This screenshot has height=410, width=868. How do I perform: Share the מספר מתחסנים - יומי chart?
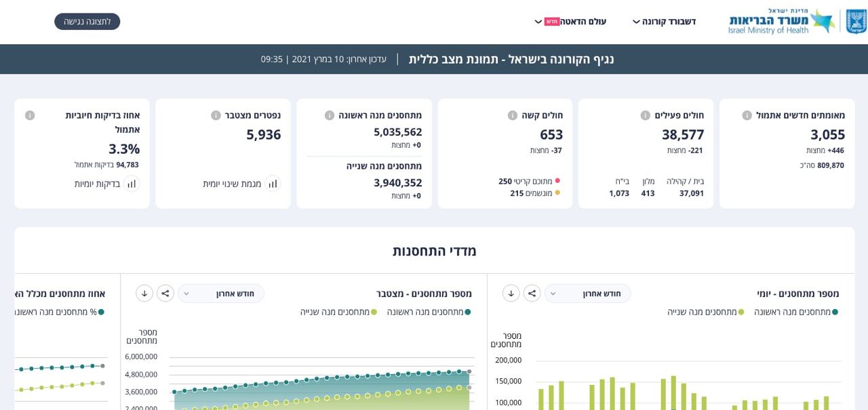532,293
